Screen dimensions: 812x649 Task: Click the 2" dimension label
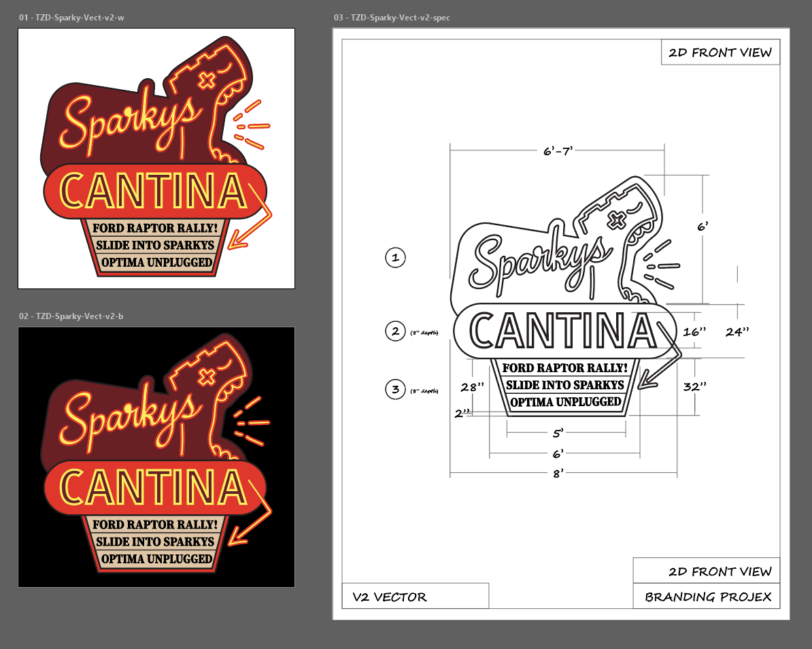(x=462, y=413)
